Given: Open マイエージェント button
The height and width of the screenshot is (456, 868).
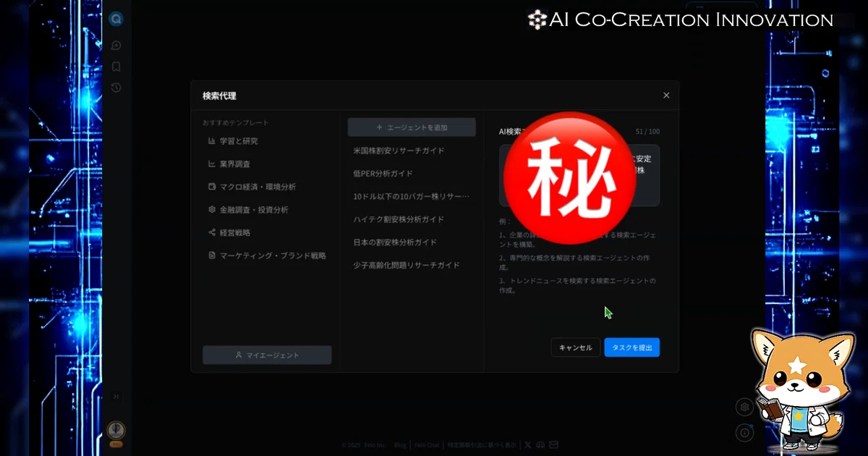Looking at the screenshot, I should pos(267,355).
